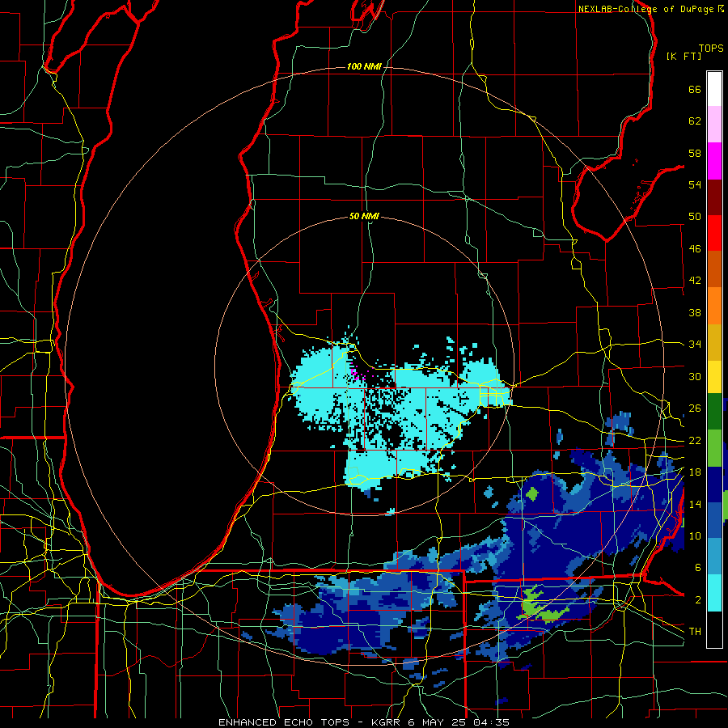
Task: Click the black TH threshold legend swatch
Action: (714, 629)
